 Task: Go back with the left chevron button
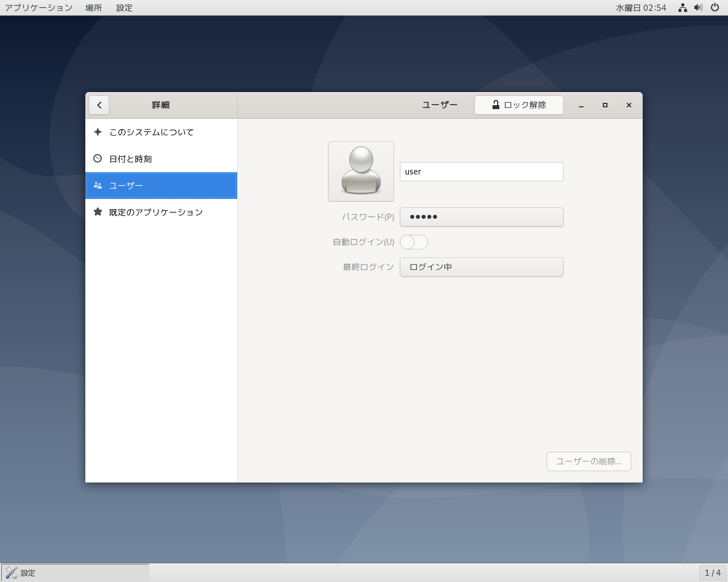(x=99, y=105)
